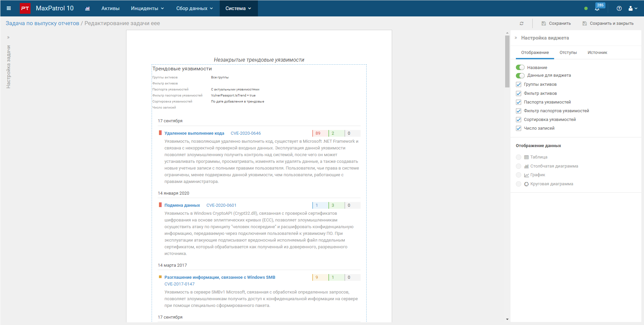644x325 pixels.
Task: Uncheck the Сортировка уязвимостей checkbox
Action: click(519, 120)
